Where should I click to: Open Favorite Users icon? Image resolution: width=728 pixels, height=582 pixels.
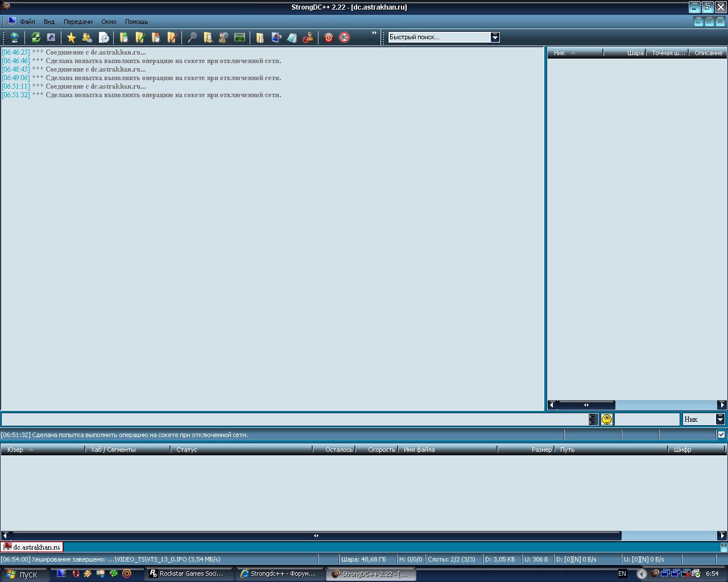[87, 38]
